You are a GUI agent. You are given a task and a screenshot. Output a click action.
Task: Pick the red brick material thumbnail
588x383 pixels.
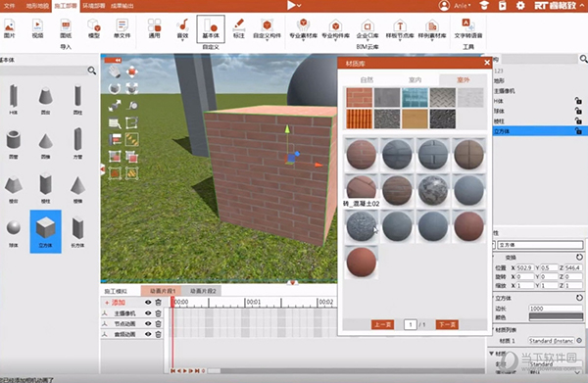coord(360,98)
